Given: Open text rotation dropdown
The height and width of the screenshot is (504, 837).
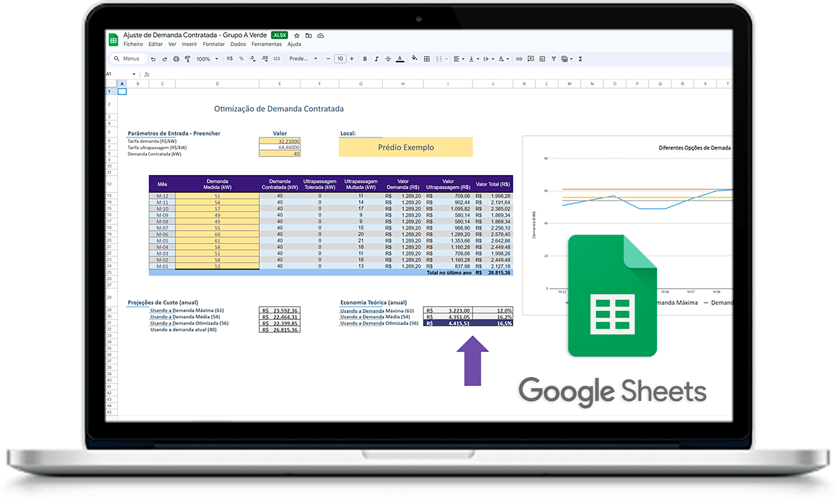Looking at the screenshot, I should click(x=503, y=59).
